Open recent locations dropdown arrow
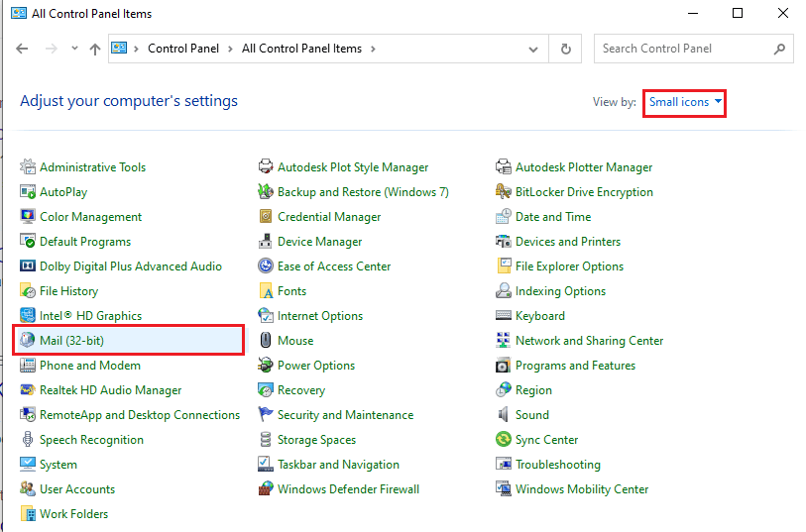 (x=74, y=49)
